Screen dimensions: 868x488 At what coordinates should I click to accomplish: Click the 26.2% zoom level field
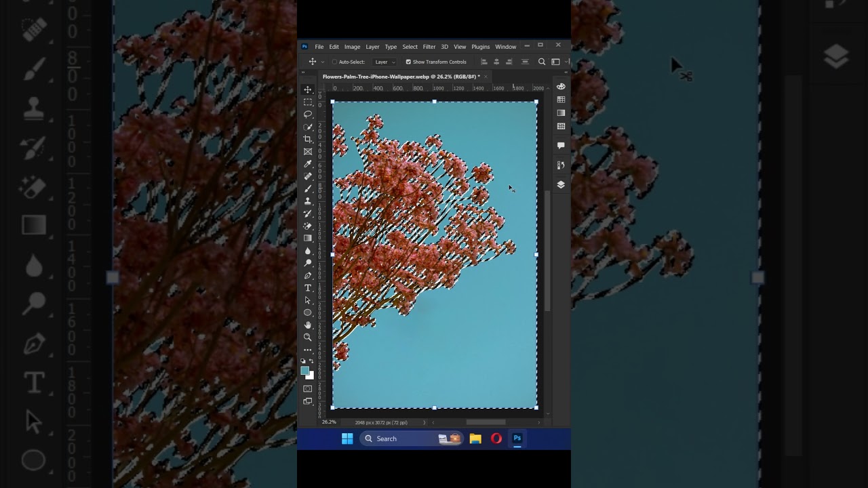click(329, 422)
